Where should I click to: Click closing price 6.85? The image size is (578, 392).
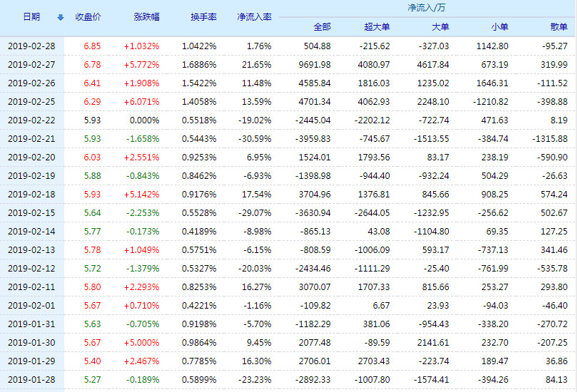click(92, 46)
